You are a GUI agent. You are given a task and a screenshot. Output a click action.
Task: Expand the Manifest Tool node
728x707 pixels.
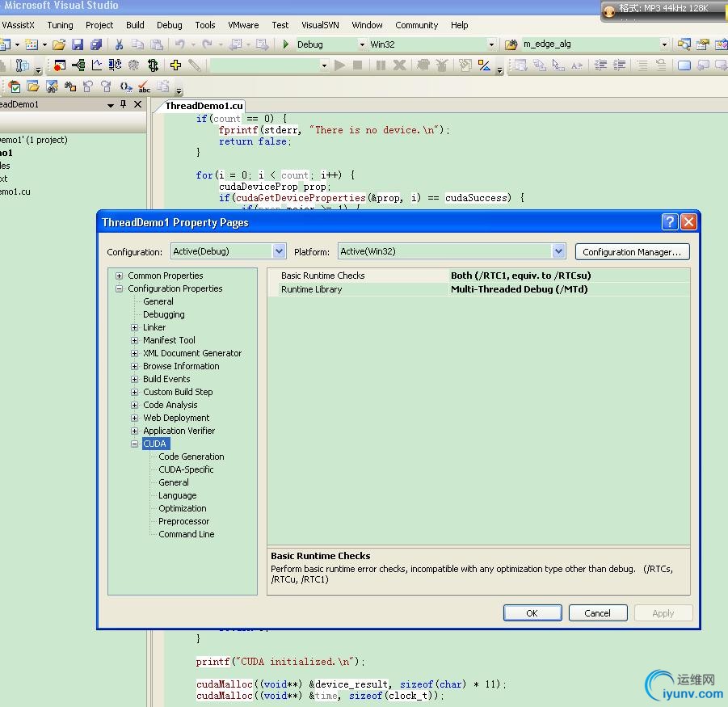pos(135,340)
